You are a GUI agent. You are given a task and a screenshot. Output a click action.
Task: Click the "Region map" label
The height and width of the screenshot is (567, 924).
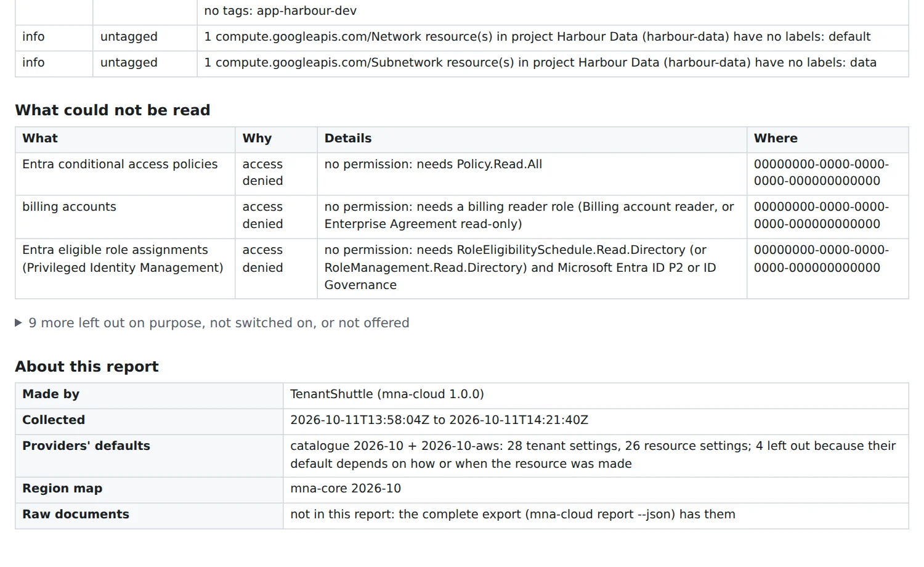(x=62, y=488)
